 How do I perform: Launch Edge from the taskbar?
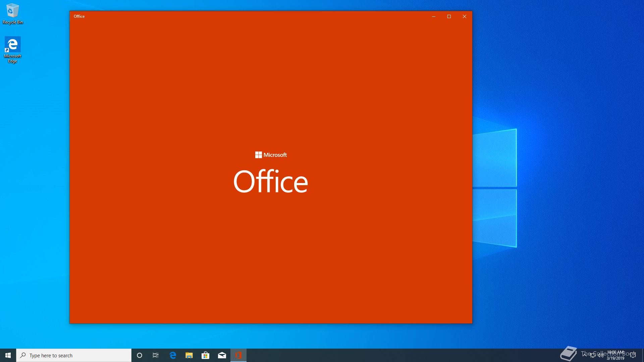173,355
